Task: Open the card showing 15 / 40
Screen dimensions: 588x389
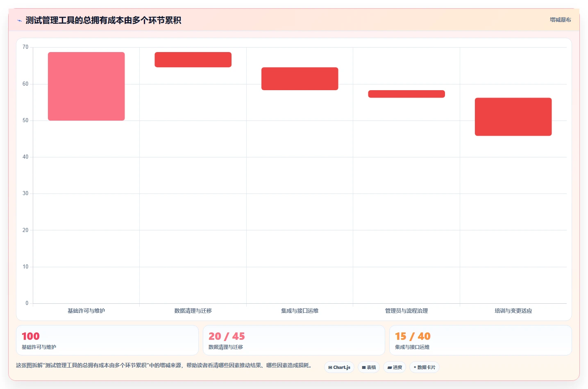Action: pos(481,340)
